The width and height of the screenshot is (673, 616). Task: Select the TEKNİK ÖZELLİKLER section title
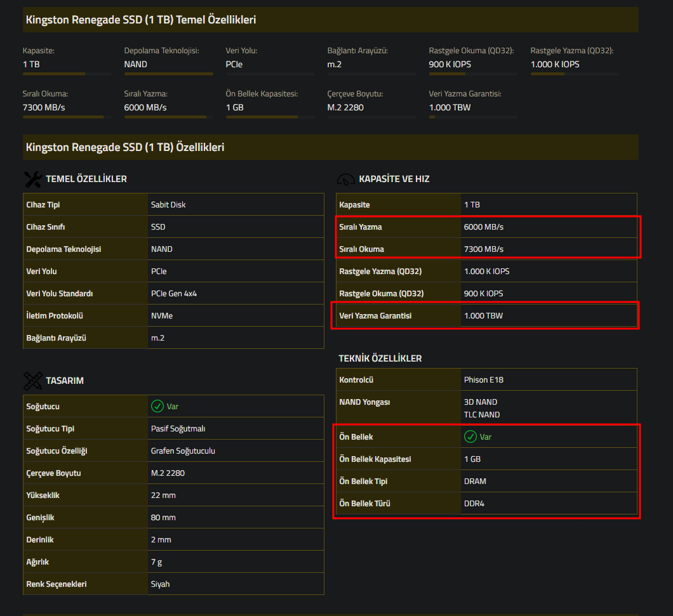pos(380,358)
